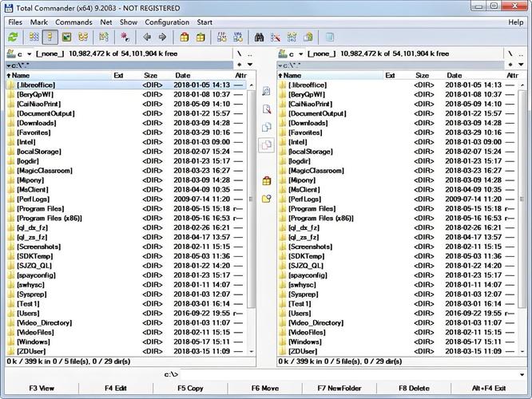The height and width of the screenshot is (399, 532).
Task: Open Search with the binoculars icon
Action: (x=260, y=37)
